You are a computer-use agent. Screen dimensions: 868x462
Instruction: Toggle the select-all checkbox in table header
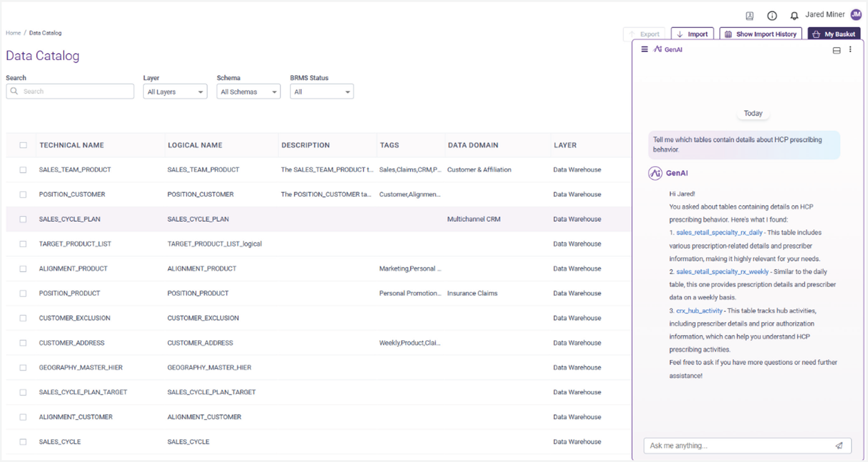(x=23, y=145)
